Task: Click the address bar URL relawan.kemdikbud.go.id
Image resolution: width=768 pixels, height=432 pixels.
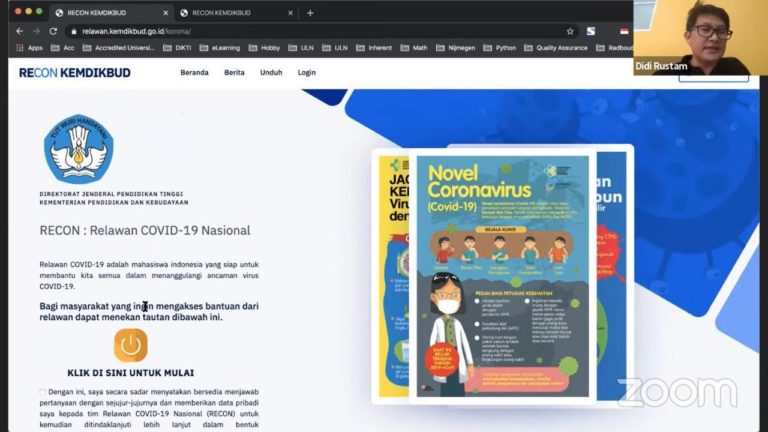Action: [136, 31]
